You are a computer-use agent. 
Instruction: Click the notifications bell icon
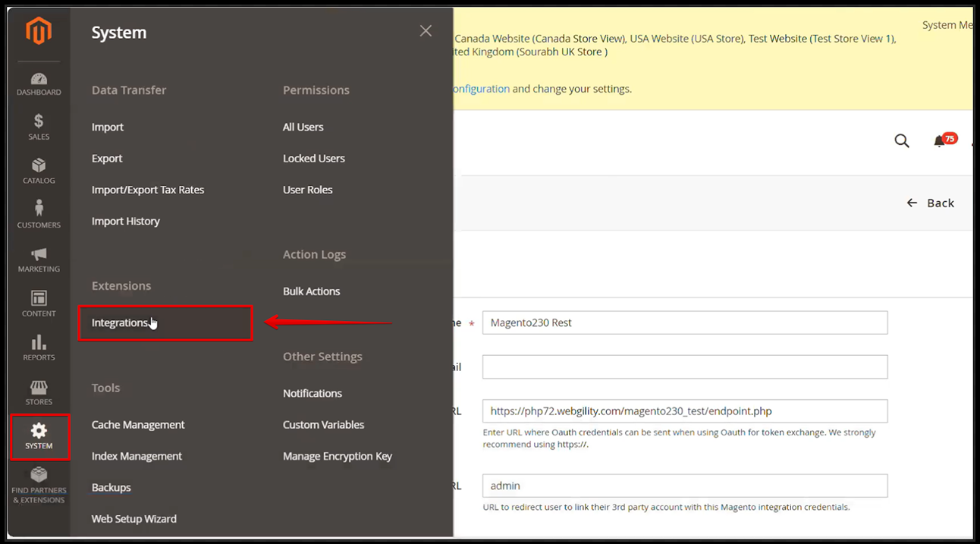pos(940,141)
